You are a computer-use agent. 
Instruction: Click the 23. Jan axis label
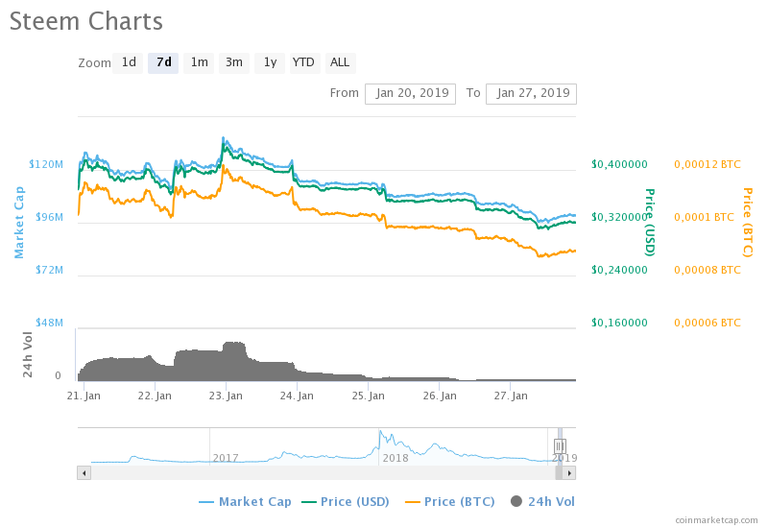[x=226, y=396]
